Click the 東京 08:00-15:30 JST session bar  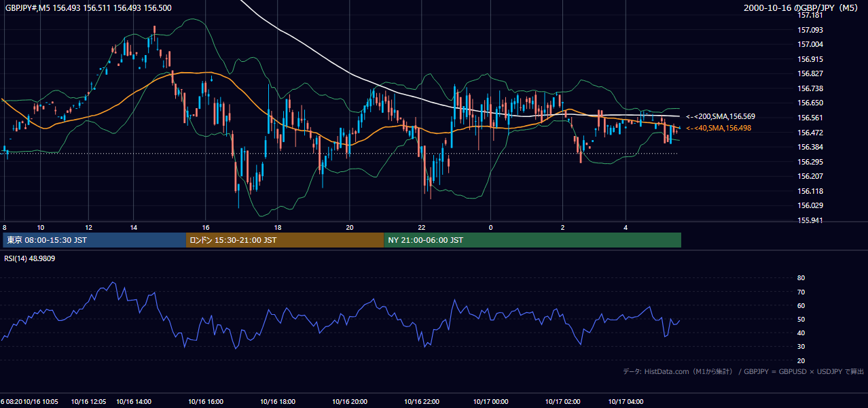pyautogui.click(x=94, y=240)
